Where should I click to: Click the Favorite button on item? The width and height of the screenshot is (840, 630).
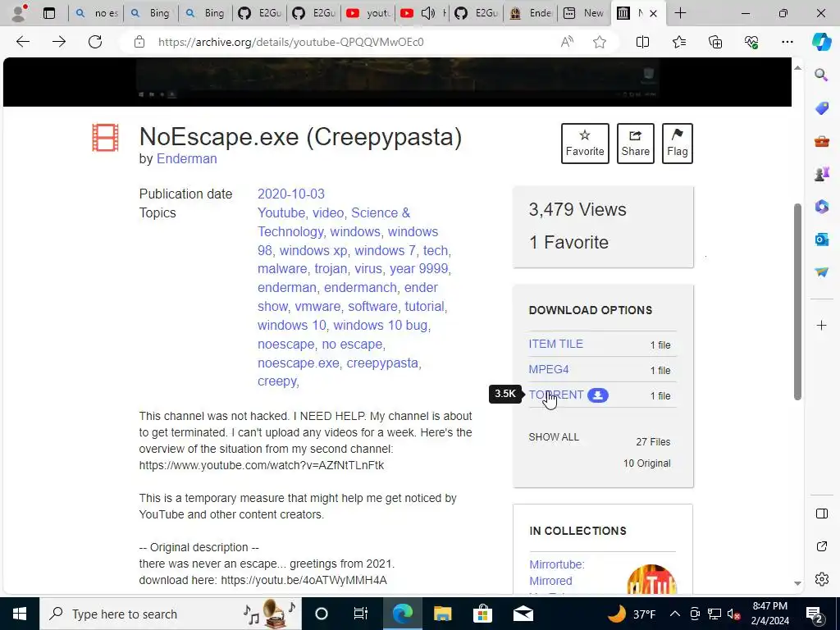(584, 144)
